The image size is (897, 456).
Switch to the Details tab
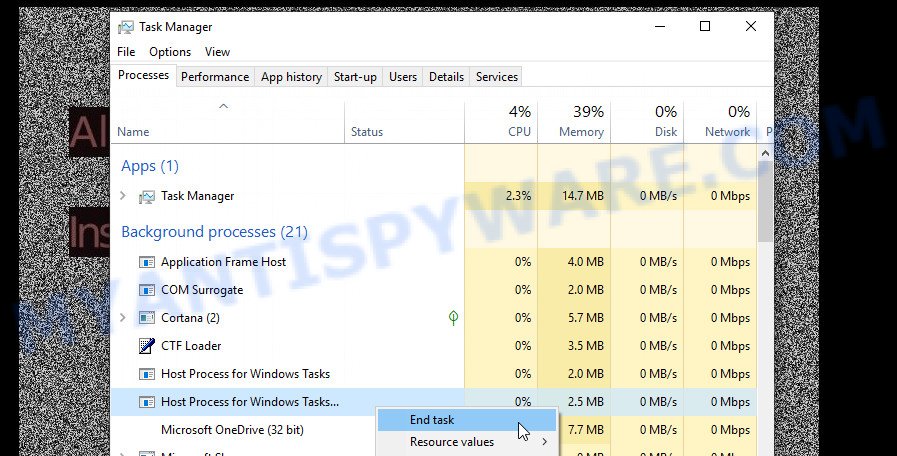coord(446,77)
